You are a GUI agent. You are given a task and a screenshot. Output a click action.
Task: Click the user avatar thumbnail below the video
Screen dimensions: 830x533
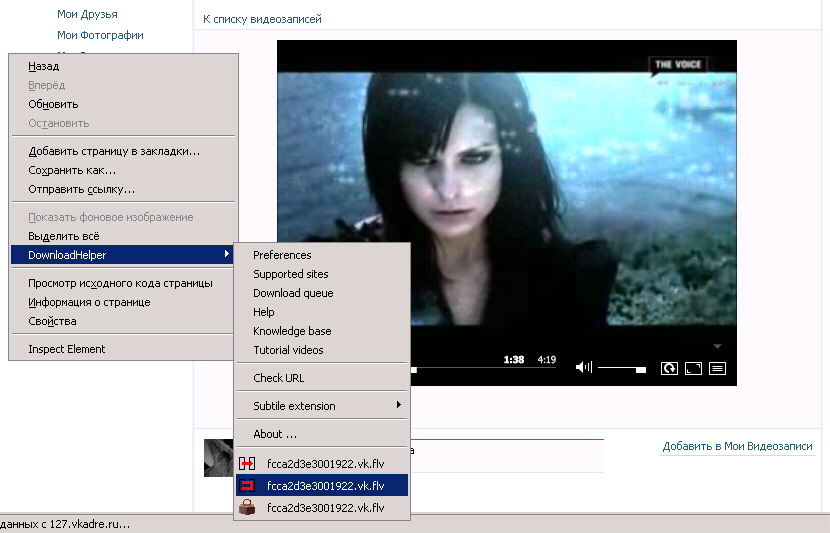(x=219, y=457)
